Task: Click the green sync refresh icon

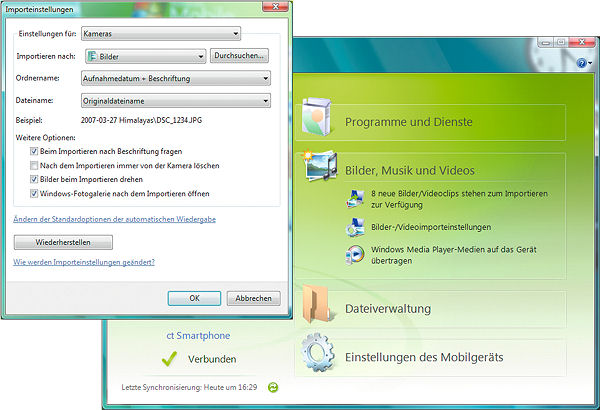Action: coord(273,387)
